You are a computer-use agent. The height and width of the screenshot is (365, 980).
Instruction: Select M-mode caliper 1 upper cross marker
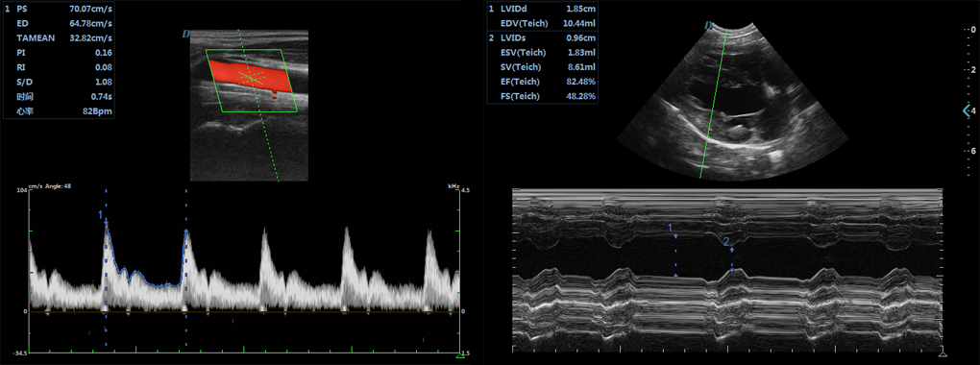(x=675, y=235)
